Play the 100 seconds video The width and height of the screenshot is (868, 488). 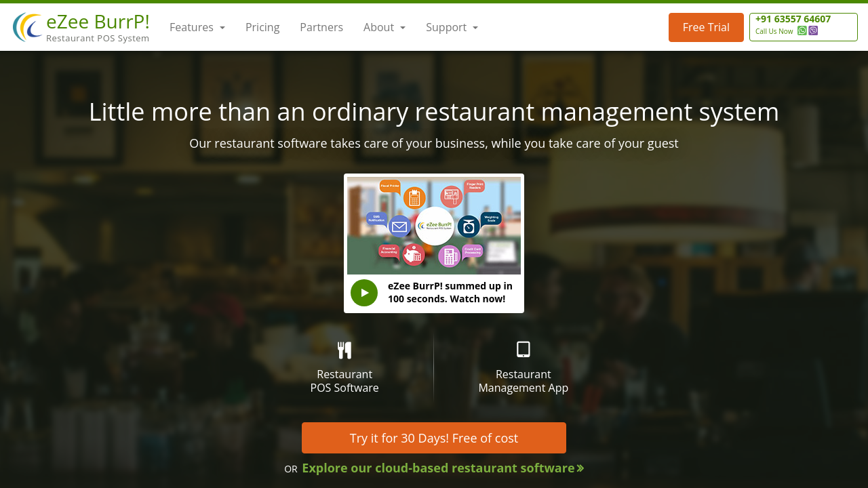364,293
